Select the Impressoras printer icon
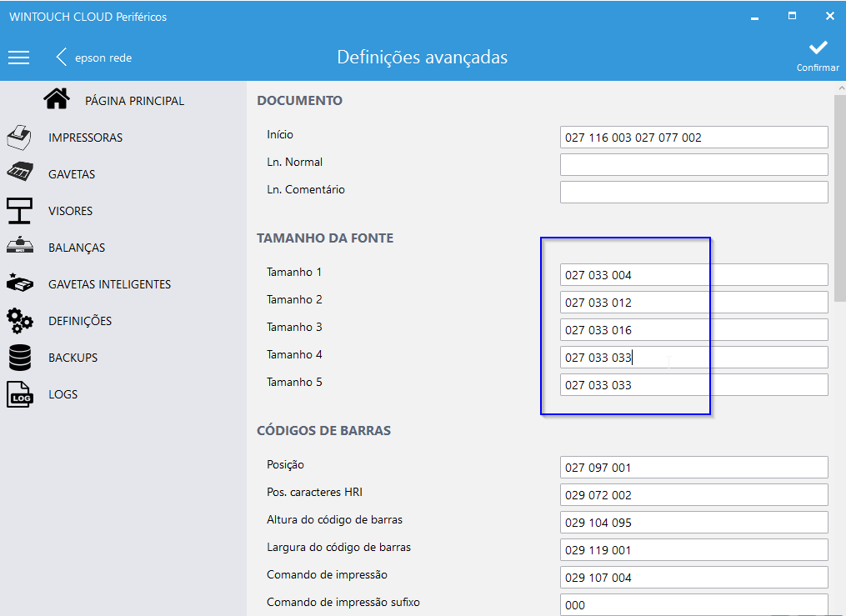 [x=20, y=138]
